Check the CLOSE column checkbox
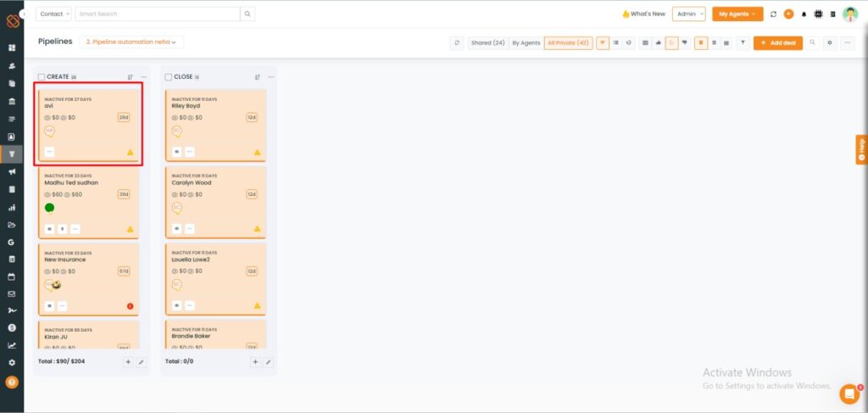Screen dimensions: 868x413 click(x=169, y=77)
